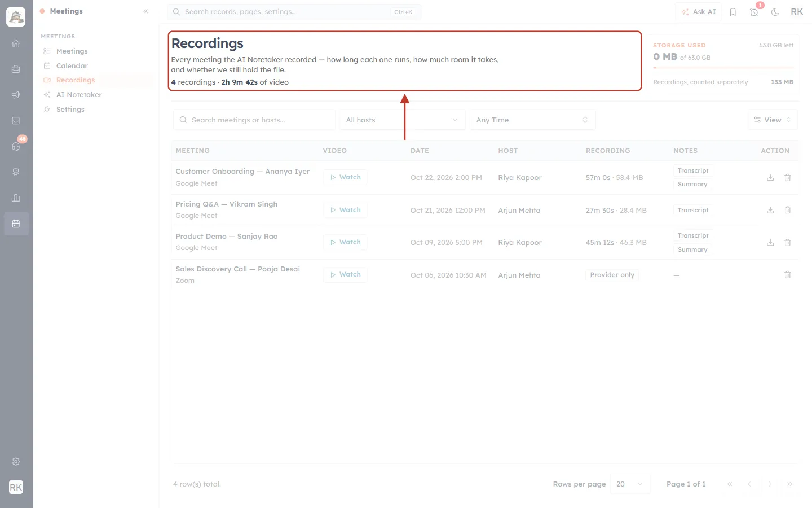The width and height of the screenshot is (812, 508).
Task: Download the Product Demo recording
Action: [770, 243]
